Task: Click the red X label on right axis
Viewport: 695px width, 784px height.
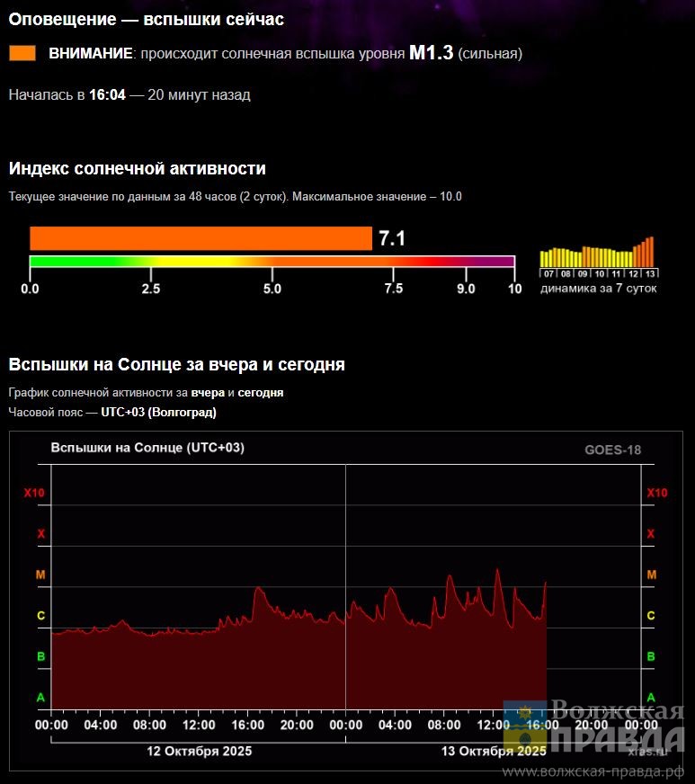Action: point(652,534)
